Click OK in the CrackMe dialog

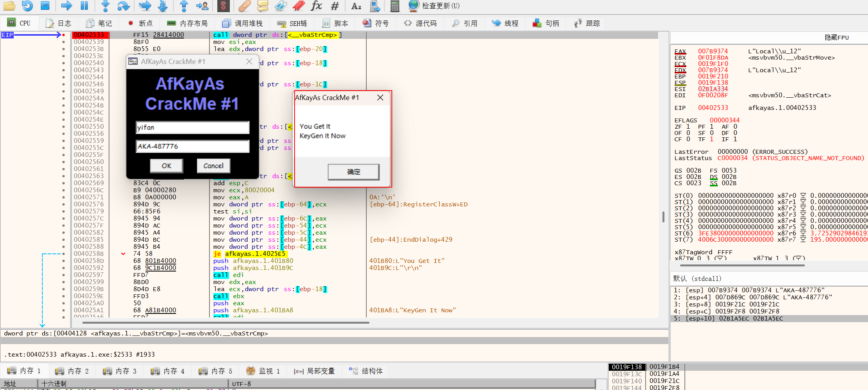(166, 166)
